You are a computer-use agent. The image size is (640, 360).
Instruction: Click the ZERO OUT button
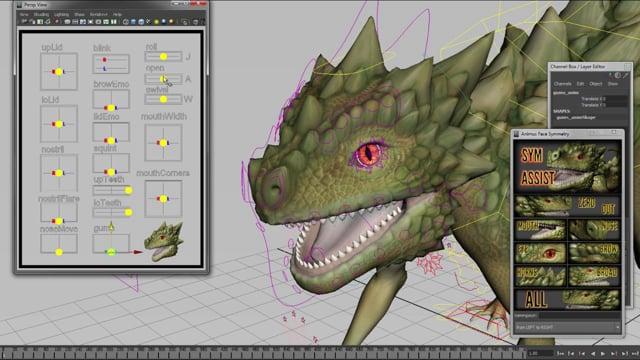568,206
